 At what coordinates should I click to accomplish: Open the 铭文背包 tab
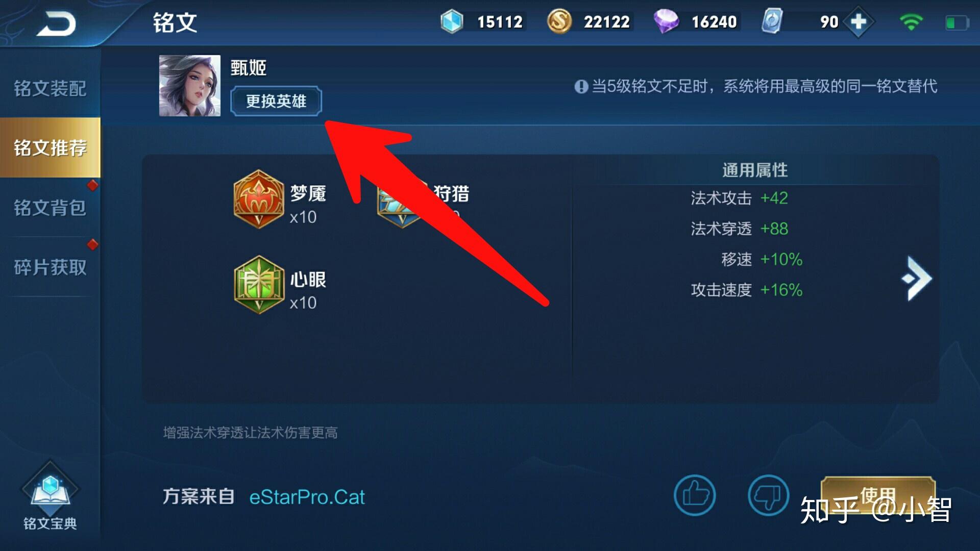[x=50, y=208]
